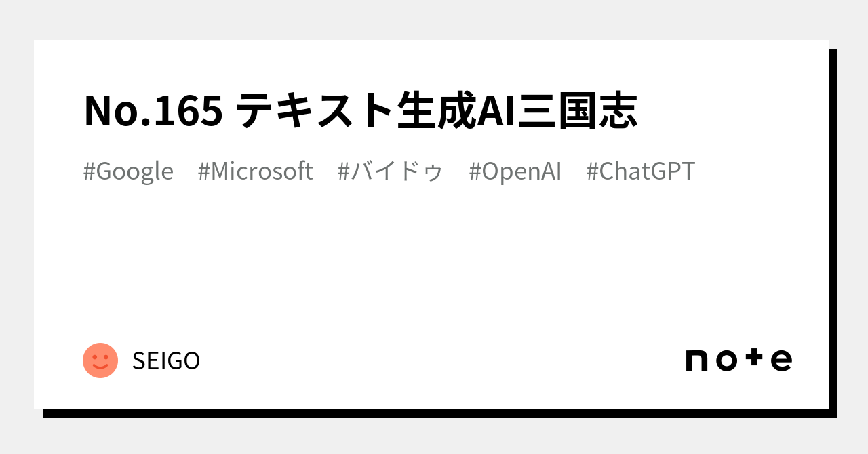Click "テキスト" in the headline
Screen dimensions: 868x454
point(315,111)
